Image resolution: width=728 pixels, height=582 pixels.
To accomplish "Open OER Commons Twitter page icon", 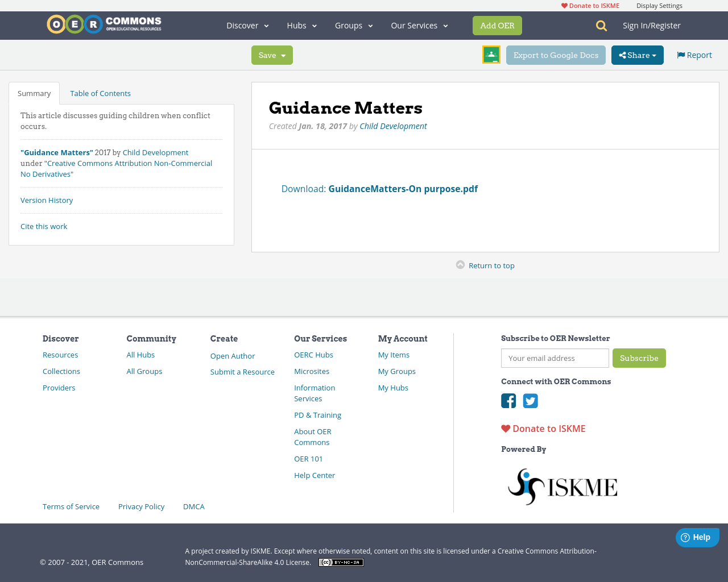I will click(x=530, y=401).
